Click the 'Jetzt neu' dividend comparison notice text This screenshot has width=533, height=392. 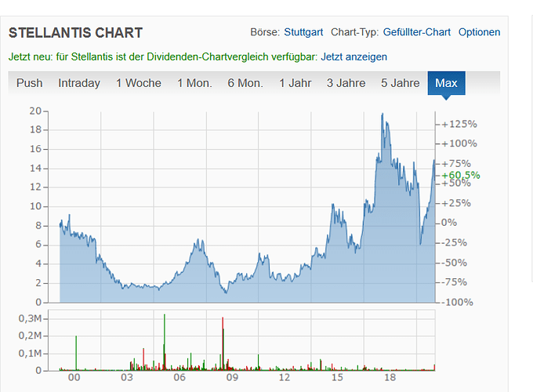click(163, 56)
